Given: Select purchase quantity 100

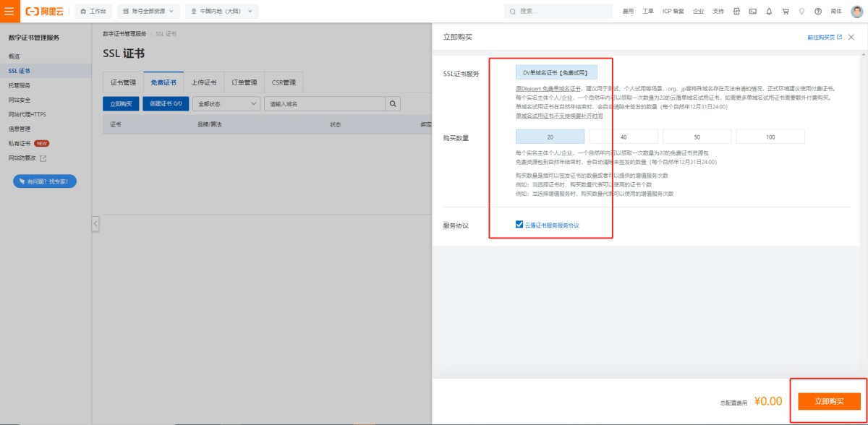Looking at the screenshot, I should (x=770, y=137).
